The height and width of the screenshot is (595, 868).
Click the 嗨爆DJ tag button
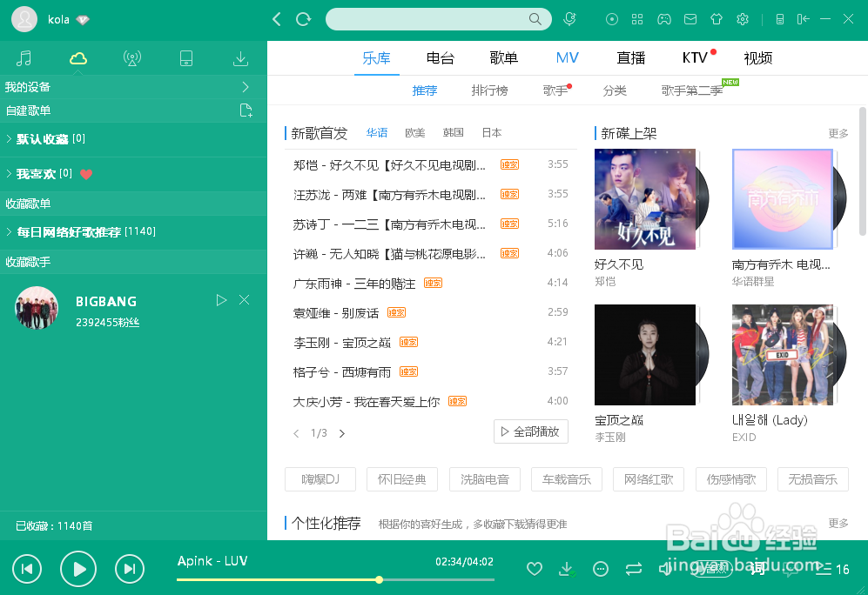coord(320,479)
